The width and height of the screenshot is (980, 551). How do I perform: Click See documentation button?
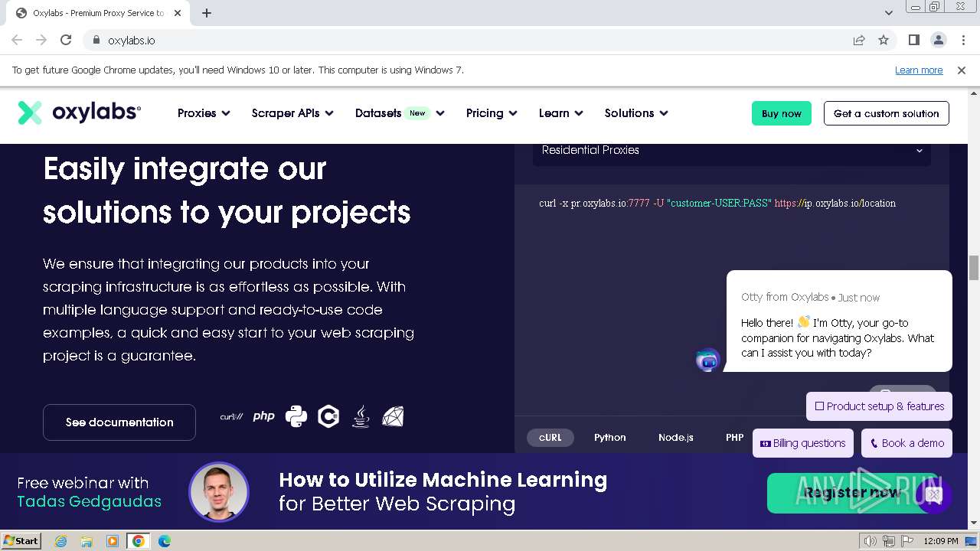pyautogui.click(x=119, y=422)
